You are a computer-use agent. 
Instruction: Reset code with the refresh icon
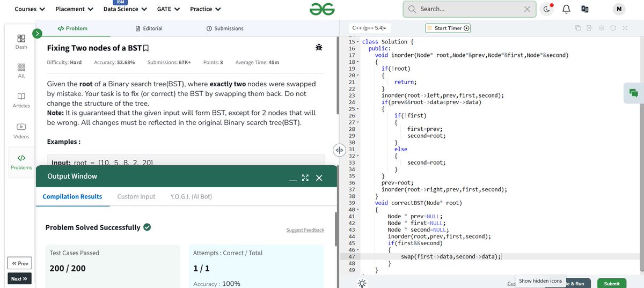[x=613, y=28]
